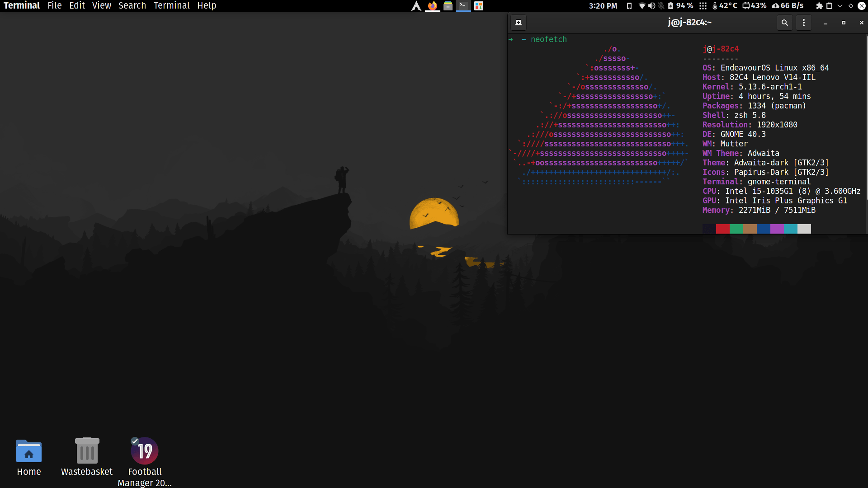Click the Arch logo launcher in the top bar
The height and width of the screenshot is (488, 868).
click(x=416, y=6)
